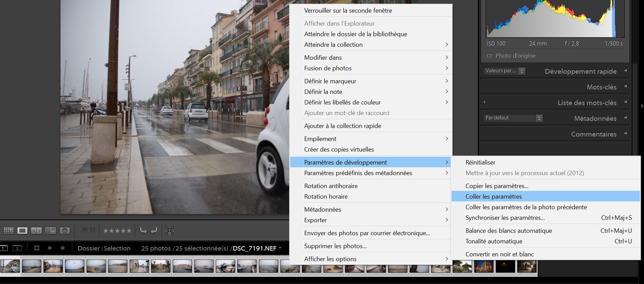Rotate photo with the first curved arrow
This screenshot has width=644, height=284.
(x=144, y=231)
